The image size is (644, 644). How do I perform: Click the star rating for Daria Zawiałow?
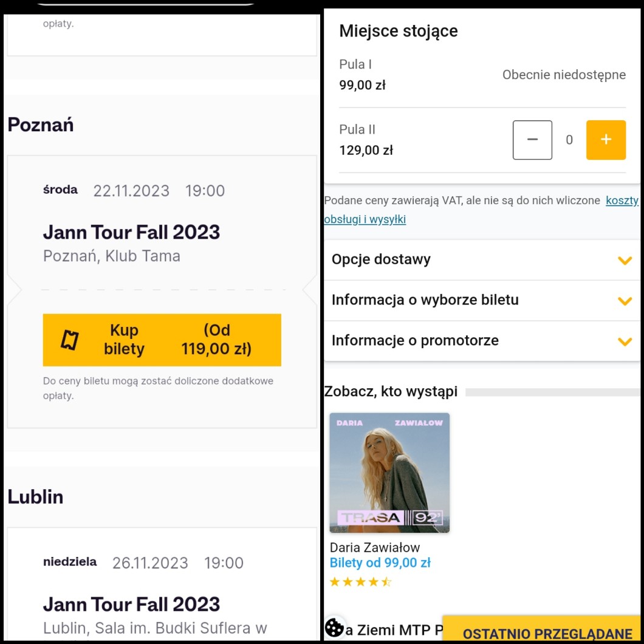pos(360,582)
